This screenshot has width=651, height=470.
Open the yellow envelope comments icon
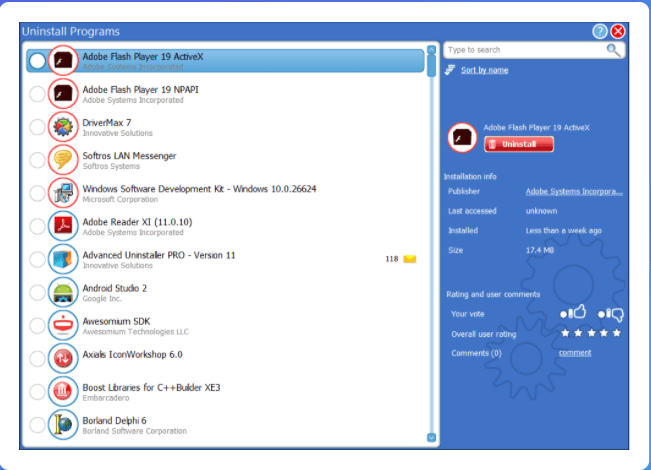410,259
